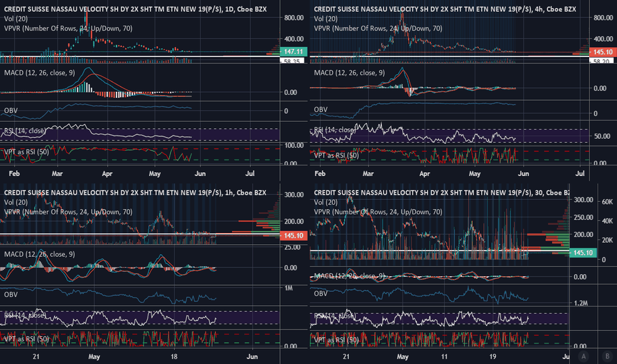Click the MACD legend on the 4h chart
The width and height of the screenshot is (617, 364).
coord(350,73)
